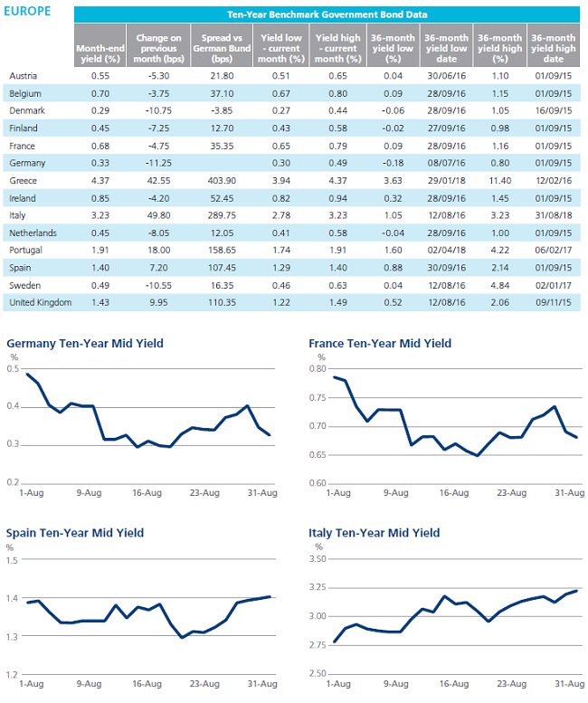Click the EUROPE section heading
Image resolution: width=588 pixels, height=703 pixels.
coord(27,11)
